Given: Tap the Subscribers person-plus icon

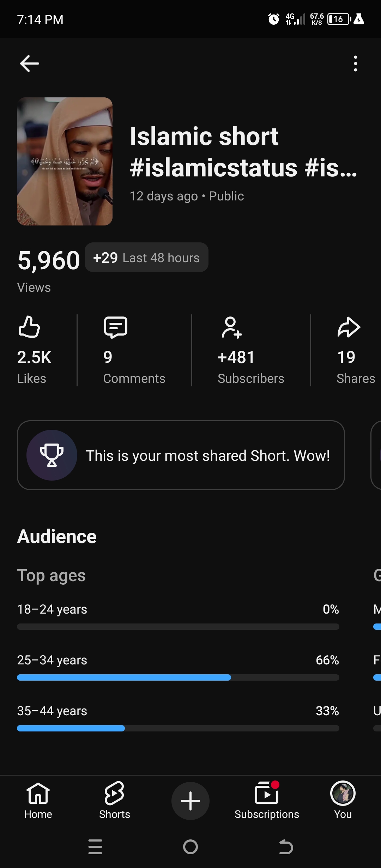Looking at the screenshot, I should tap(231, 327).
